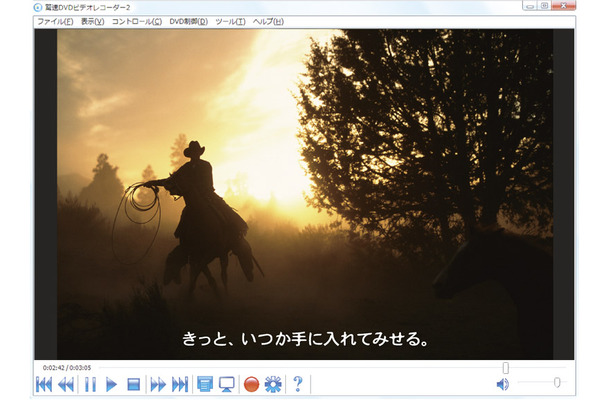610x400 pixels.
Task: Maximize the recorder window
Action: (545, 5)
